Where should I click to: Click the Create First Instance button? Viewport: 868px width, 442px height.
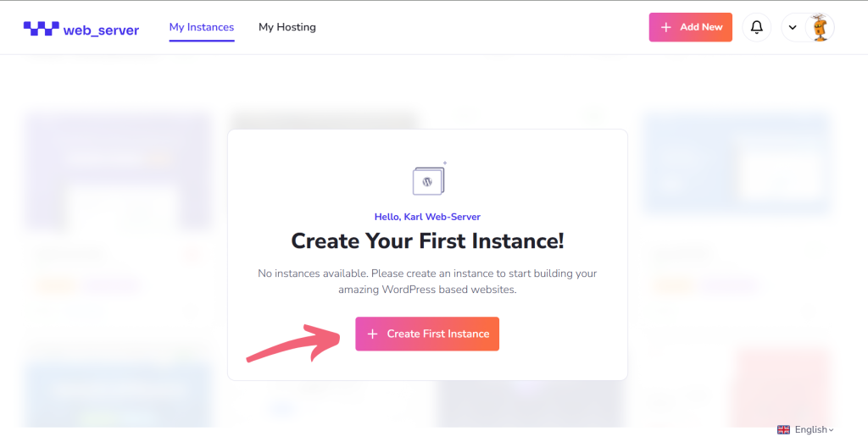coord(427,334)
